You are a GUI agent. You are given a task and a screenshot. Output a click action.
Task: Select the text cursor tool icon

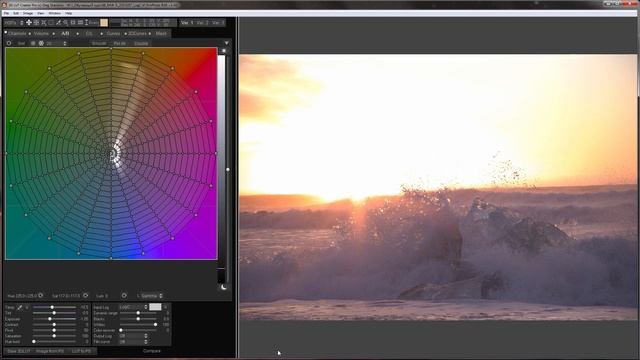[87, 22]
